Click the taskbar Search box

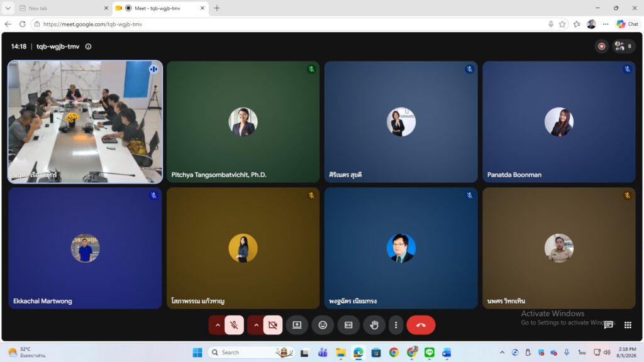point(252,353)
